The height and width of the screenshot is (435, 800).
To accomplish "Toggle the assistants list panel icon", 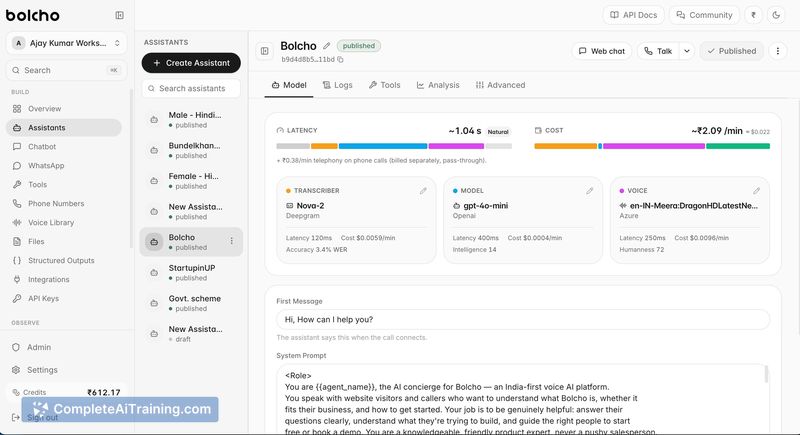I will [265, 51].
